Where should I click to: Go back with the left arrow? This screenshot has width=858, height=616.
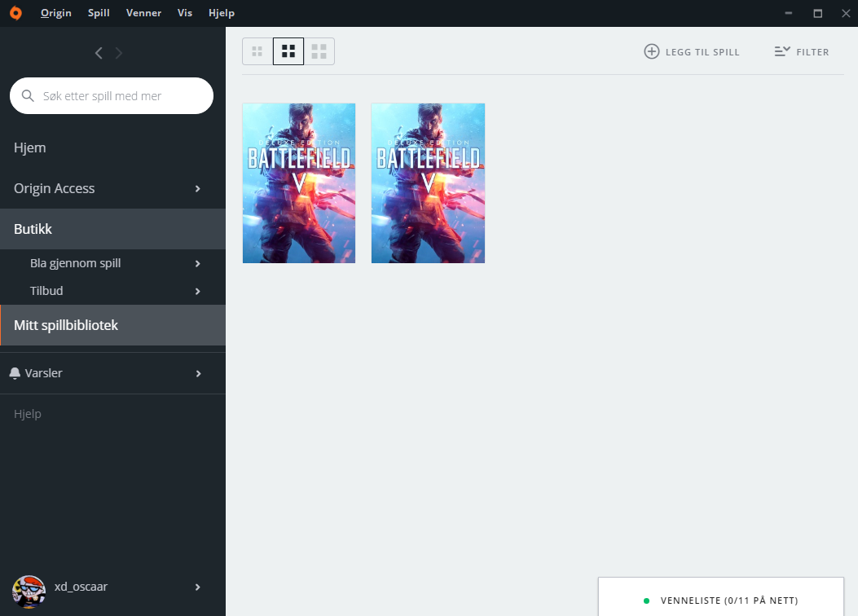coord(99,53)
